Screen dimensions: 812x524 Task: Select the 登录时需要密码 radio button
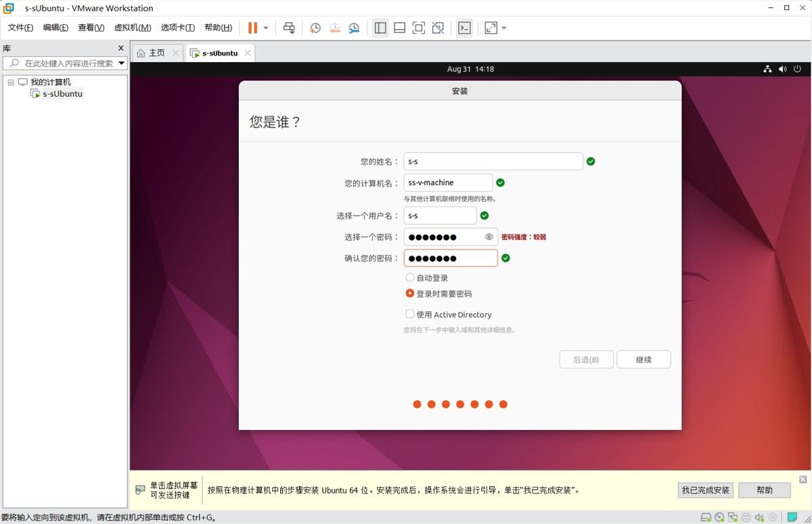pos(409,293)
